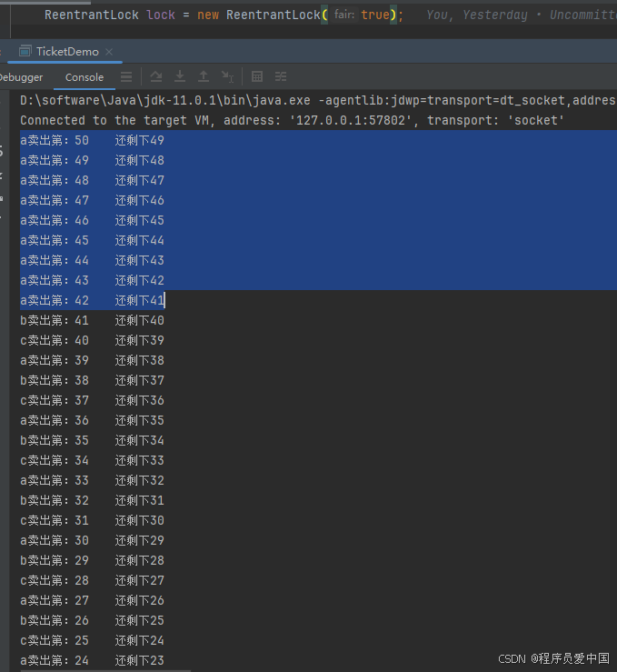Click console line 'c卖出第: 31 还剩下30'

(92, 520)
